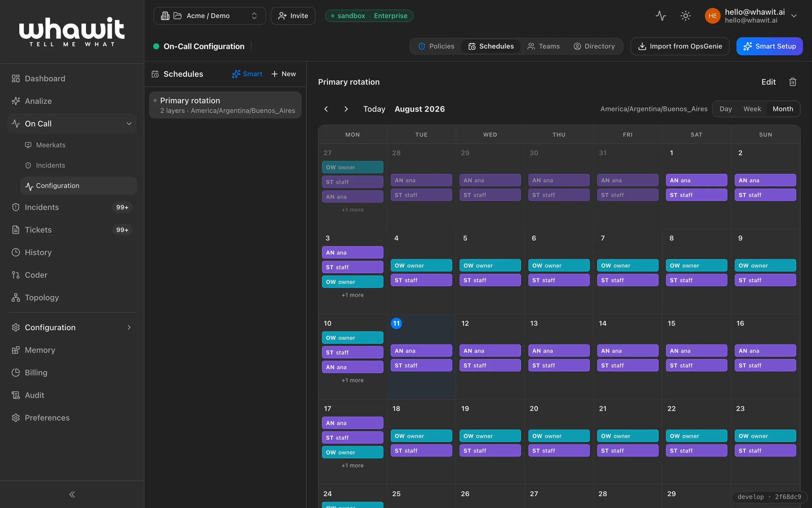The image size is (812, 508).
Task: Collapse sidebar with double-chevron icon
Action: pos(72,494)
